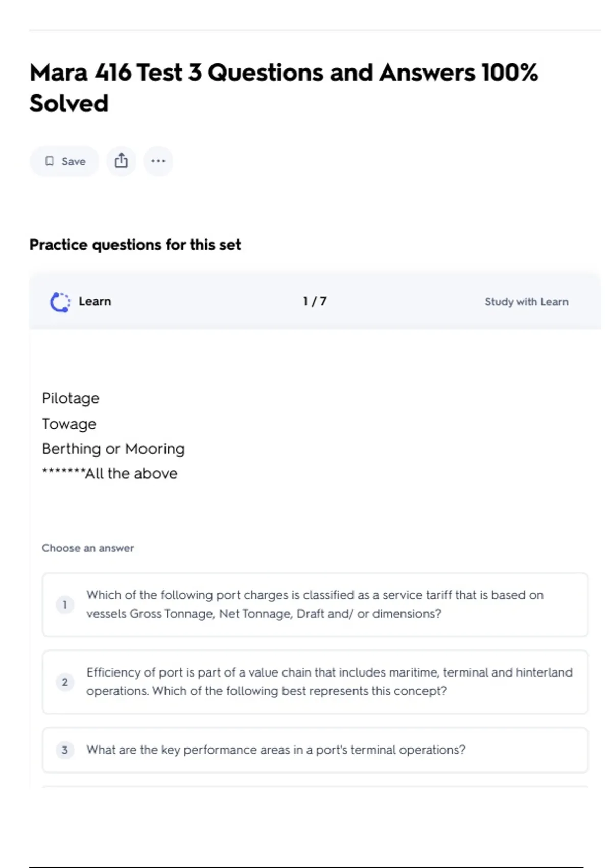
Task: Choose the answer about service tariff port charges
Action: pyautogui.click(x=315, y=605)
